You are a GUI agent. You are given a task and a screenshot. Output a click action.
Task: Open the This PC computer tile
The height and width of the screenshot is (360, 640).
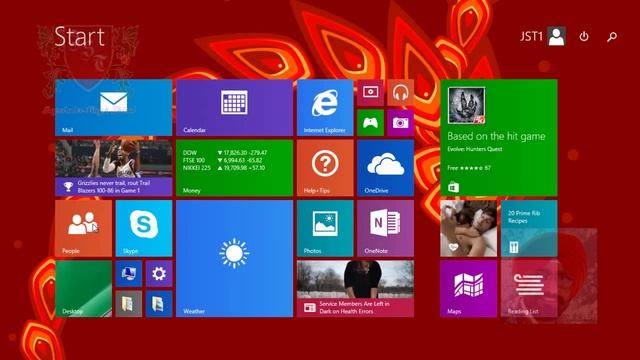tap(129, 274)
